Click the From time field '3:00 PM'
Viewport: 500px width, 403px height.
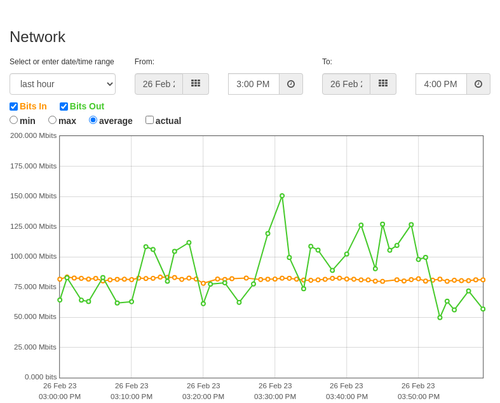[253, 84]
